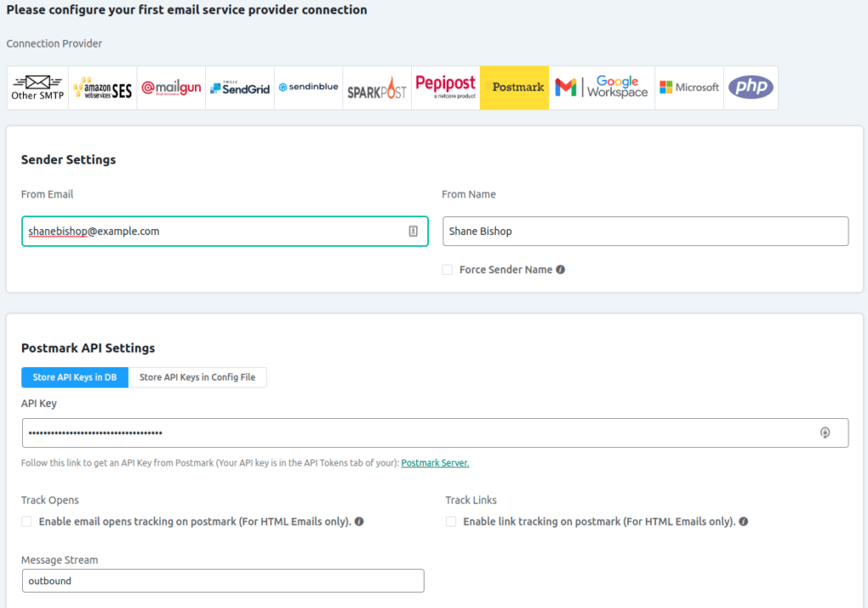Open the Postmark Server link
The height and width of the screenshot is (608, 868).
435,463
